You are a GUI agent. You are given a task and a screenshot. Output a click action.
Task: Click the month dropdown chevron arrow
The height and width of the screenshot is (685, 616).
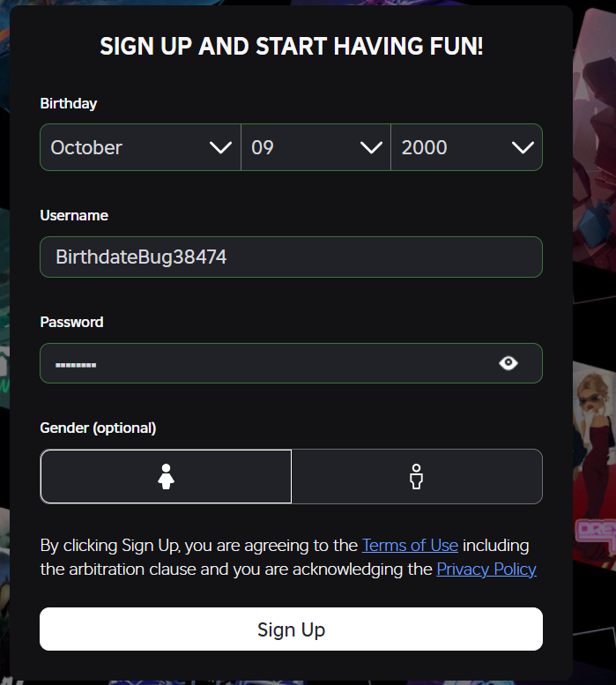click(x=220, y=147)
